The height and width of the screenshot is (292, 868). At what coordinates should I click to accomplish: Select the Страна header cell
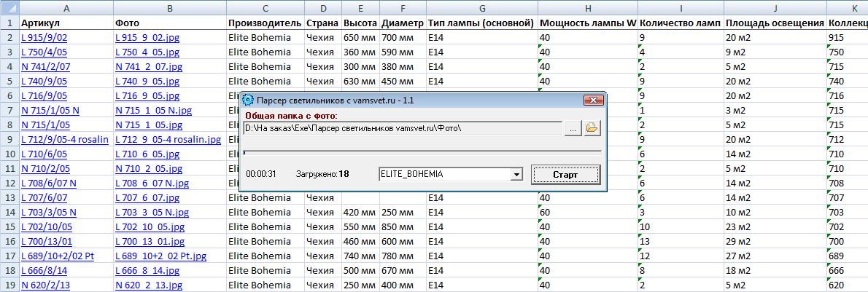tap(323, 23)
